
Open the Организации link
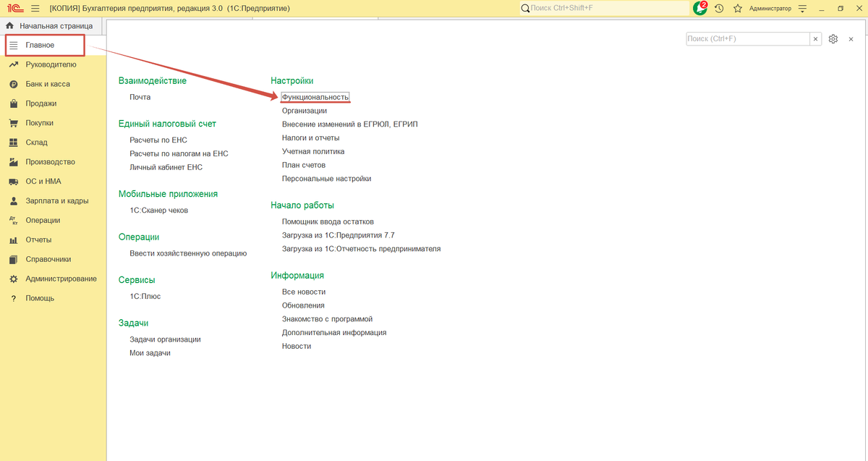pyautogui.click(x=305, y=111)
